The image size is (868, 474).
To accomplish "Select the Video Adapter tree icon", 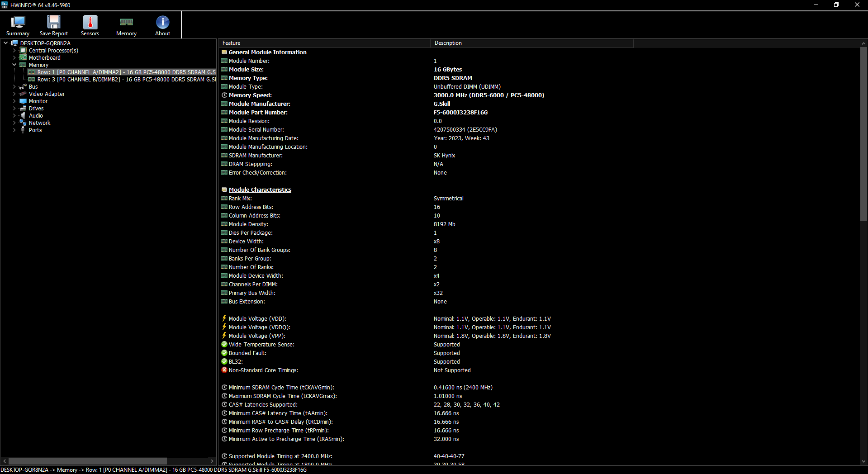I will point(23,94).
